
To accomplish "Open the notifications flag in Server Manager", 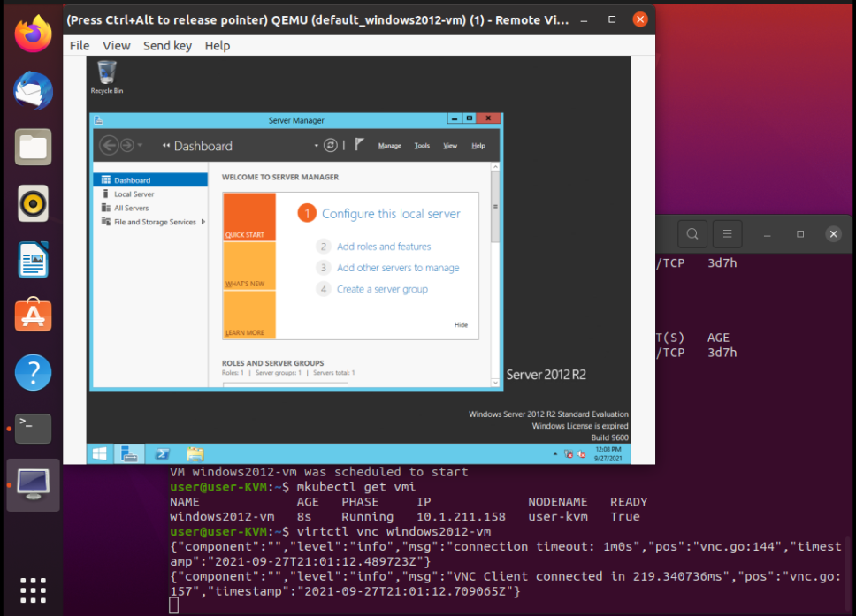I will [359, 145].
